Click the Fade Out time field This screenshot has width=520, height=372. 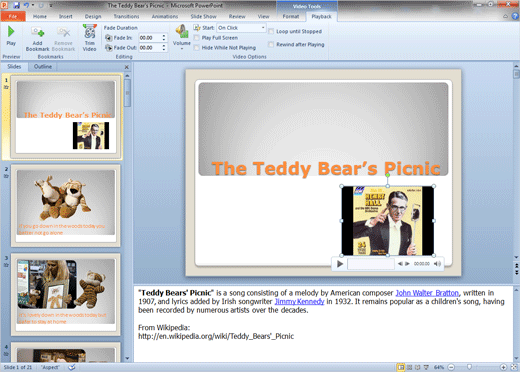click(x=150, y=48)
